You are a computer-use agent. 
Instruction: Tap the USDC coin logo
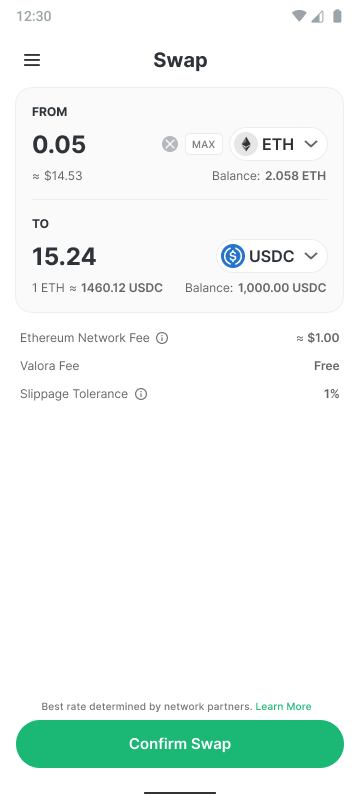(x=233, y=256)
